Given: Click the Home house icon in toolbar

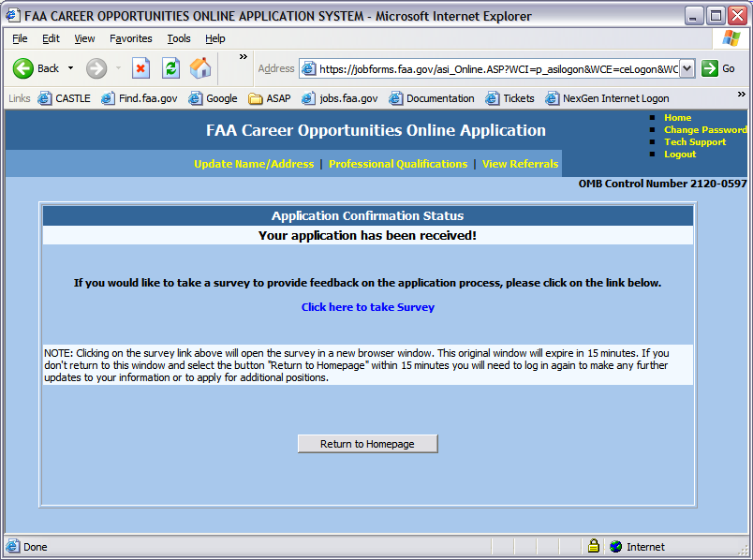Looking at the screenshot, I should click(200, 68).
